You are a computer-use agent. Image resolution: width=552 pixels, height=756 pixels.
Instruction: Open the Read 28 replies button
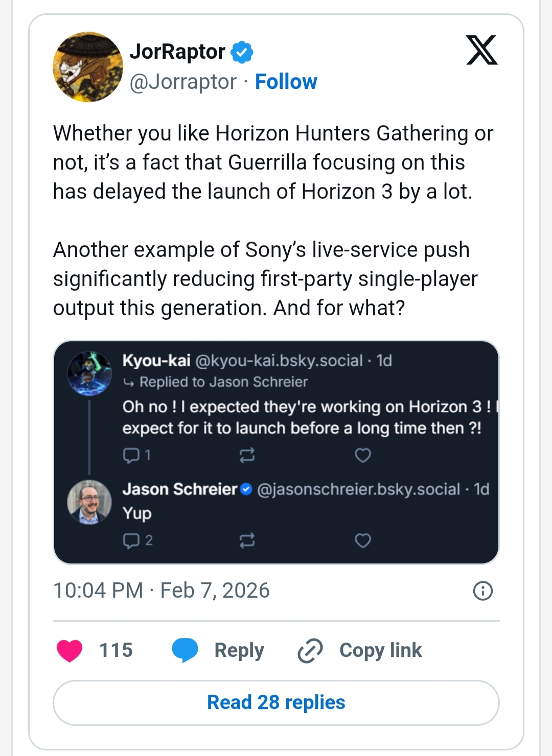point(276,702)
